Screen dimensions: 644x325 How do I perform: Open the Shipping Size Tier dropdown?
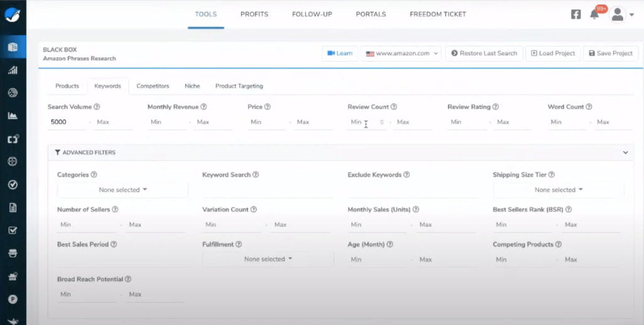558,190
